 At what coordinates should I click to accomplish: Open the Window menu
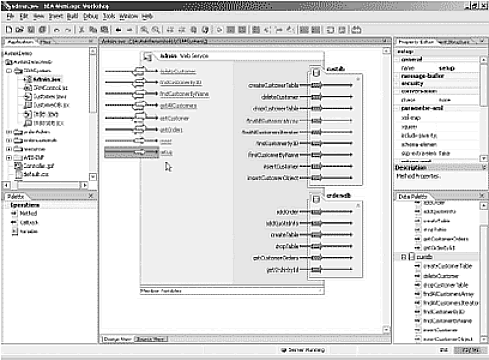tap(128, 16)
